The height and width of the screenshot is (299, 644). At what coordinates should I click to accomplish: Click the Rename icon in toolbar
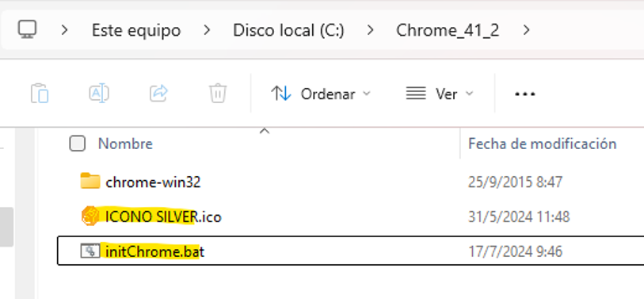tap(99, 94)
